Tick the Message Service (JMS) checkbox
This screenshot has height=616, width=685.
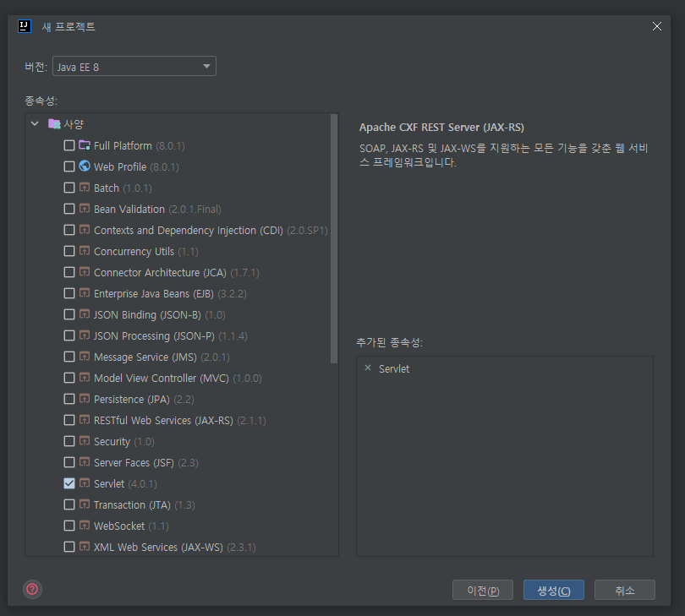tap(69, 357)
